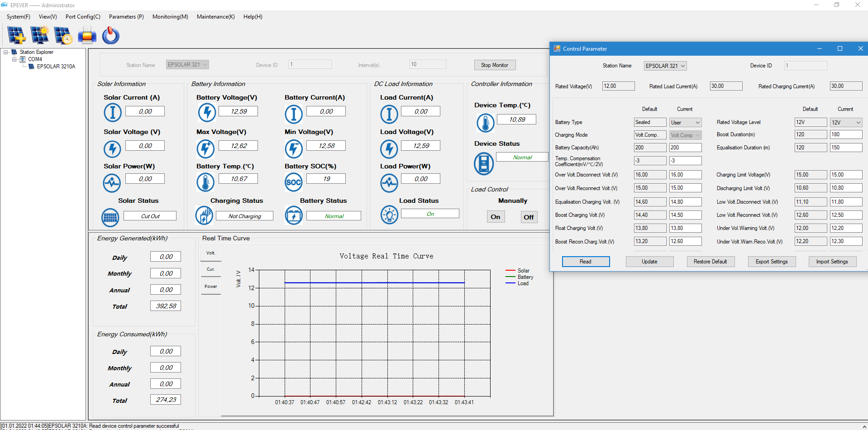Click the Load Status light bulb icon

[389, 215]
